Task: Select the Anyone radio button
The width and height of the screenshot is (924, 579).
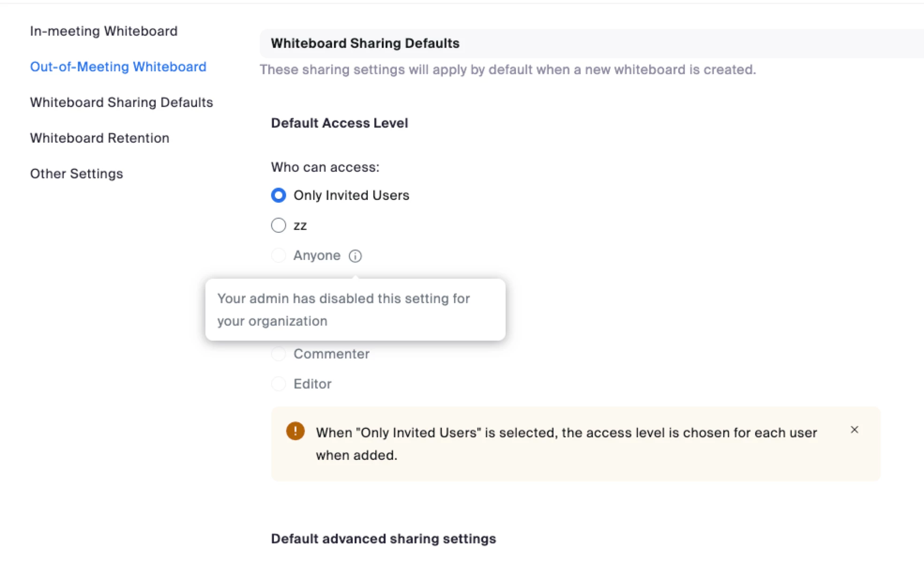Action: 279,255
